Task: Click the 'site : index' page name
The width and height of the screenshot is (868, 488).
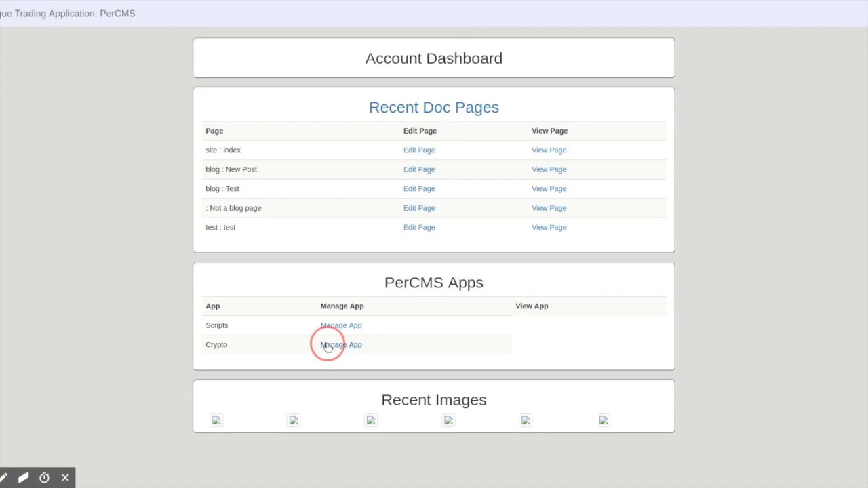Action: tap(223, 150)
